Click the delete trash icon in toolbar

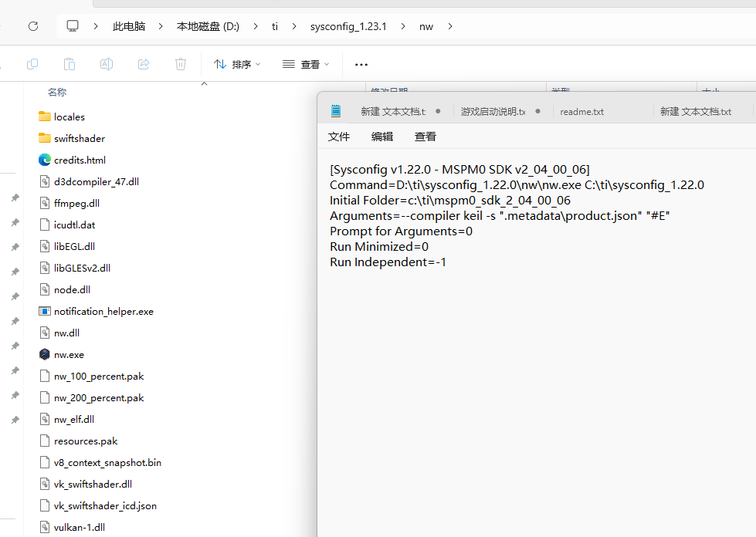tap(181, 64)
